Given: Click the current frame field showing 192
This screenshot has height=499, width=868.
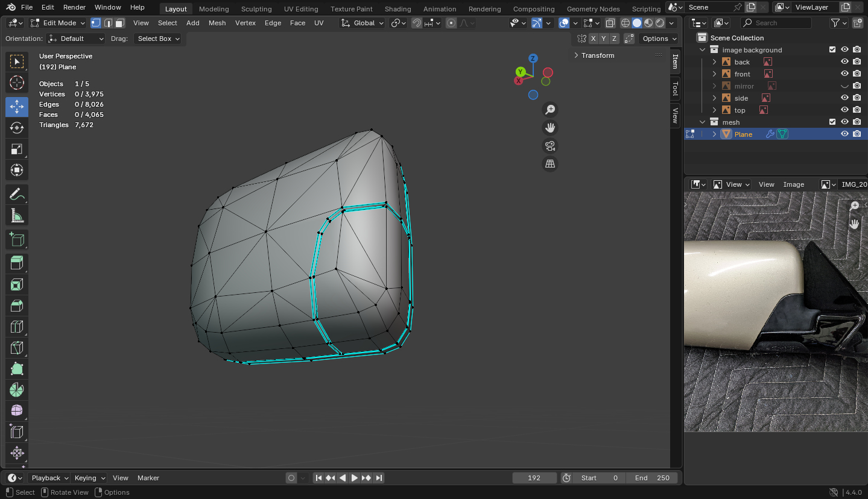Looking at the screenshot, I should [534, 478].
